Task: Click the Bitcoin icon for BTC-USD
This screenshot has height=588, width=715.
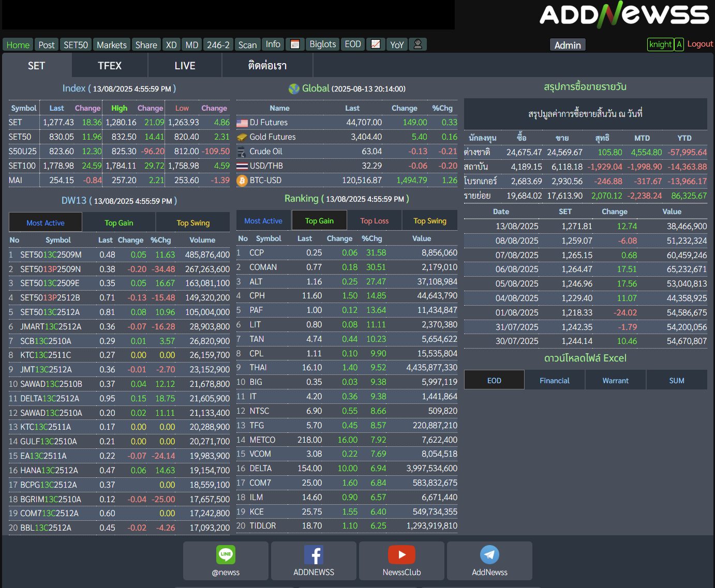Action: pyautogui.click(x=242, y=180)
